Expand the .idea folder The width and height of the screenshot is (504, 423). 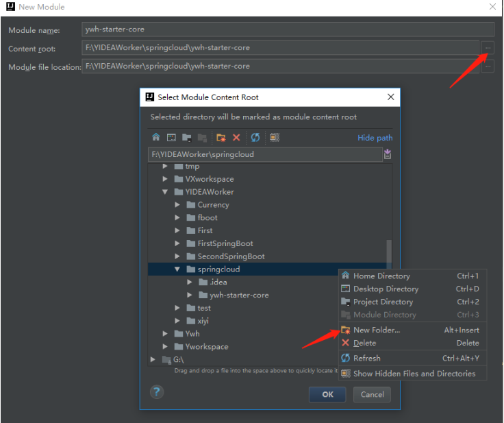[x=190, y=282]
